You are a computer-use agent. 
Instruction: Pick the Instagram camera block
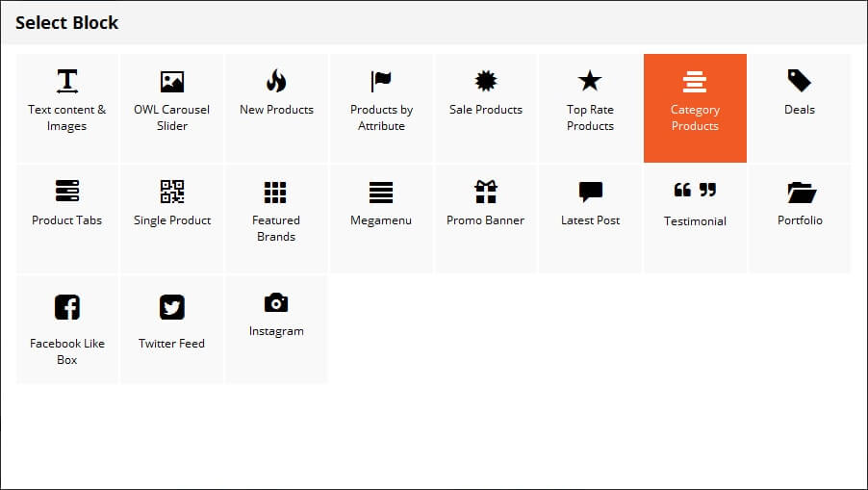pyautogui.click(x=276, y=329)
